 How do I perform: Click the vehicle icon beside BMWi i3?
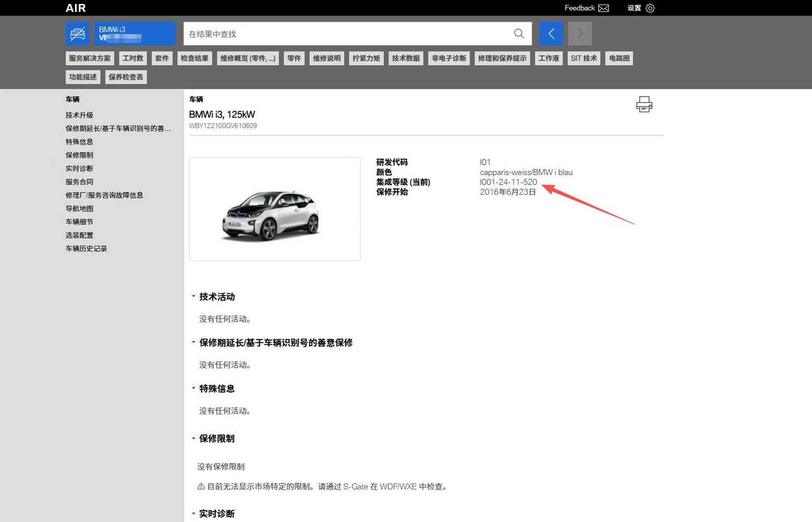[78, 34]
